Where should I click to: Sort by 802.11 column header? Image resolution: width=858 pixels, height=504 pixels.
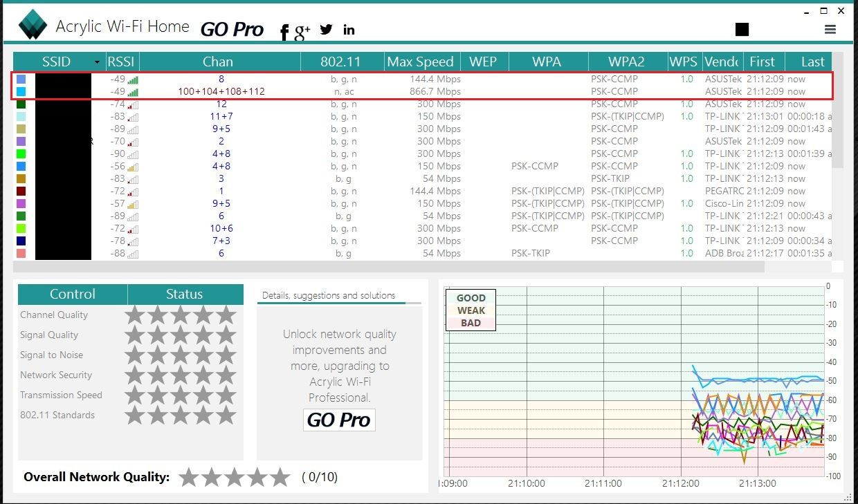342,62
